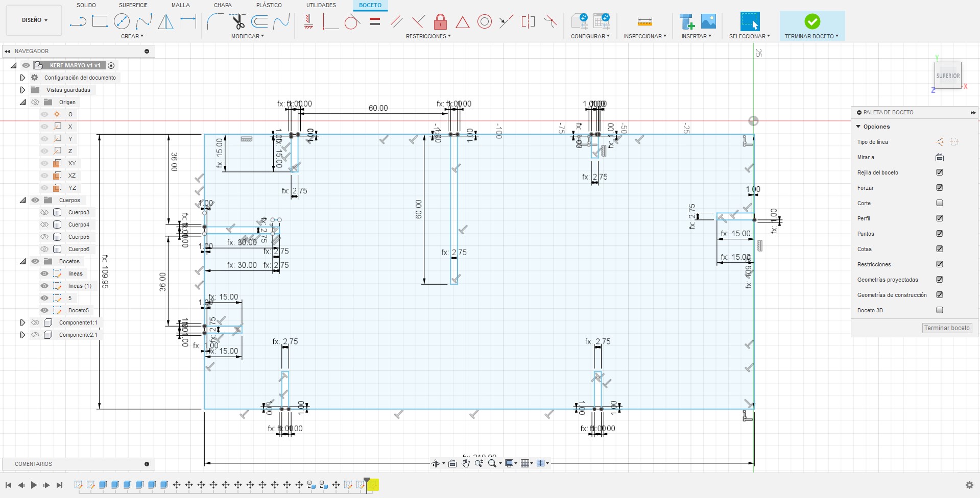Viewport: 980px width, 498px height.
Task: Apply the Parallel constraint
Action: (x=397, y=21)
